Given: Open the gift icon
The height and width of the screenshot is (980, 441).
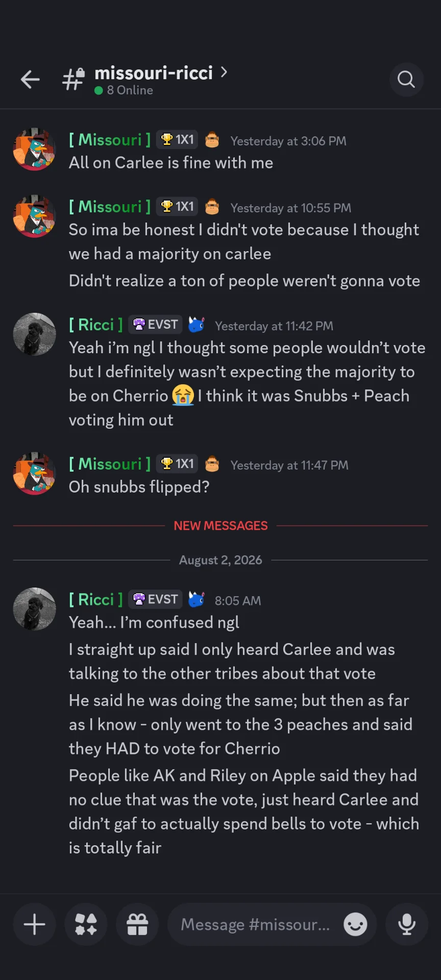Looking at the screenshot, I should pos(137,924).
